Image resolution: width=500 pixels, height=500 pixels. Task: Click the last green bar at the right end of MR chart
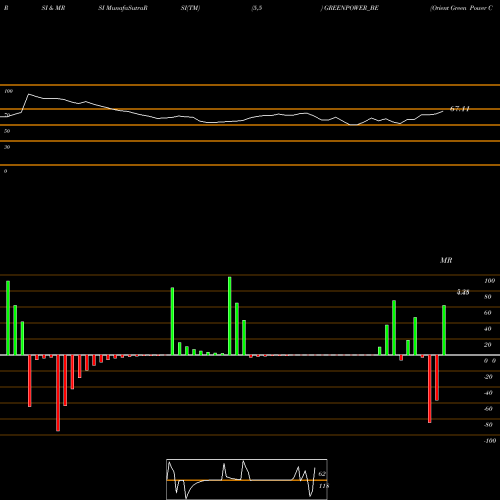coord(444,330)
